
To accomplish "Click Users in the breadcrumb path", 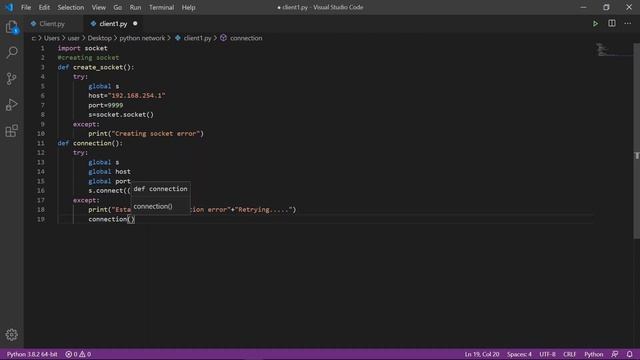I will 52,38.
